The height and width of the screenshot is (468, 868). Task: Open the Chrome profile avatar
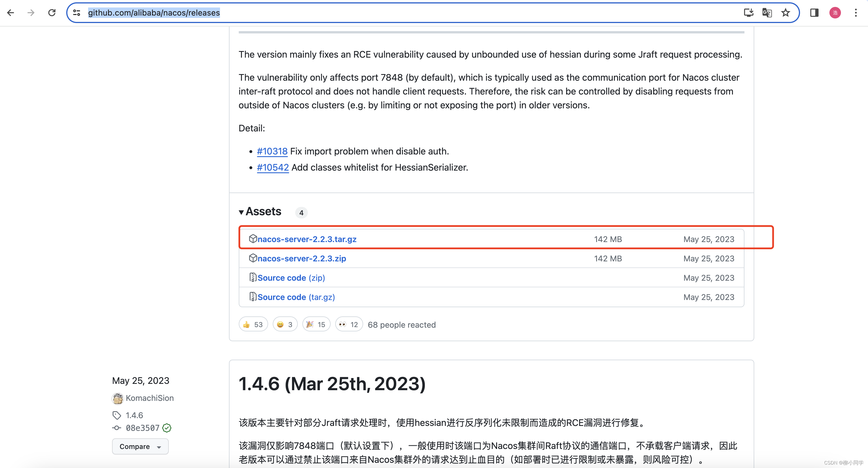(835, 13)
